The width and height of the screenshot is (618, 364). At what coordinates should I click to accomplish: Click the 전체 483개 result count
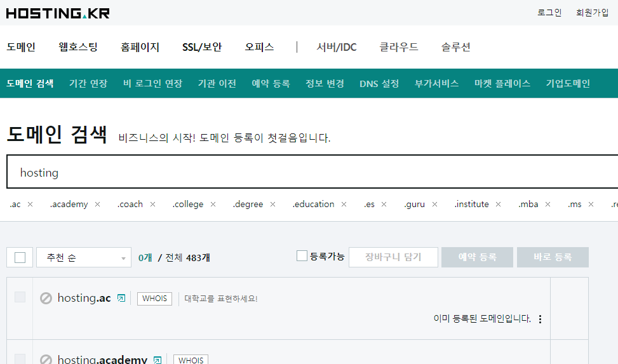[187, 257]
